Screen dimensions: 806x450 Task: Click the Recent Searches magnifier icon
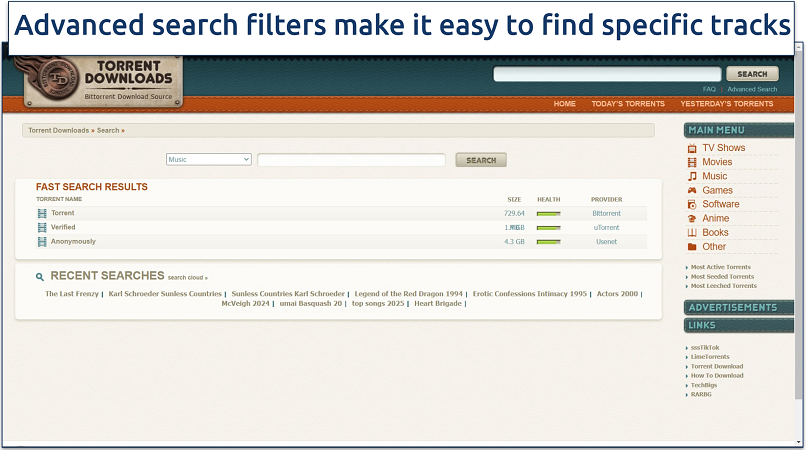(40, 277)
